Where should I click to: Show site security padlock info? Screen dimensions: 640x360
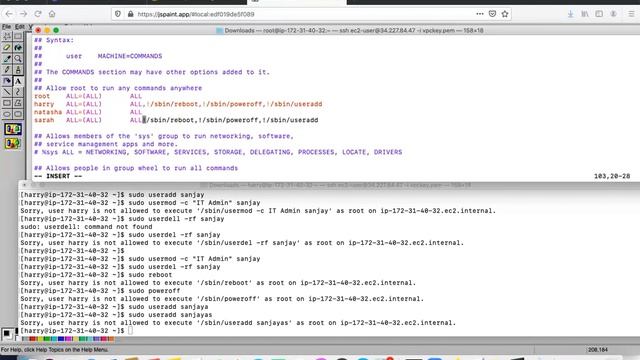tap(130, 14)
